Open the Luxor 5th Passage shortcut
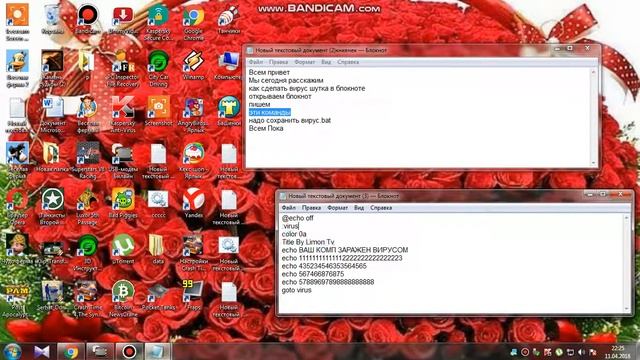This screenshot has width=640, height=360. (87, 207)
